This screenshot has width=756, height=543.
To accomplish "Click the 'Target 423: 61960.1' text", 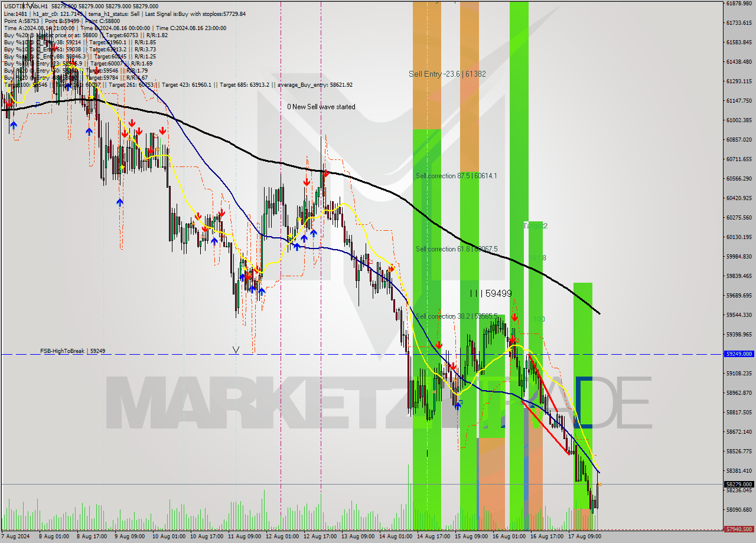I will 185,84.
